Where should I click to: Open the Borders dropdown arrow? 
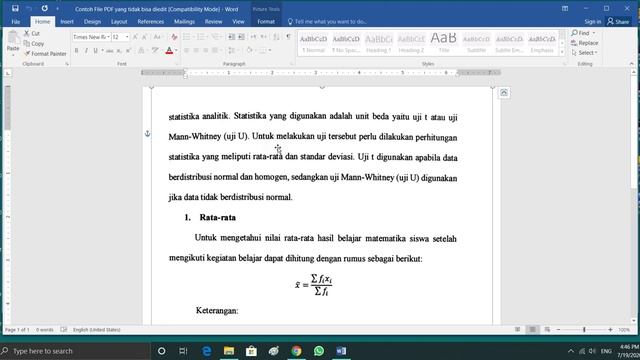pyautogui.click(x=270, y=51)
